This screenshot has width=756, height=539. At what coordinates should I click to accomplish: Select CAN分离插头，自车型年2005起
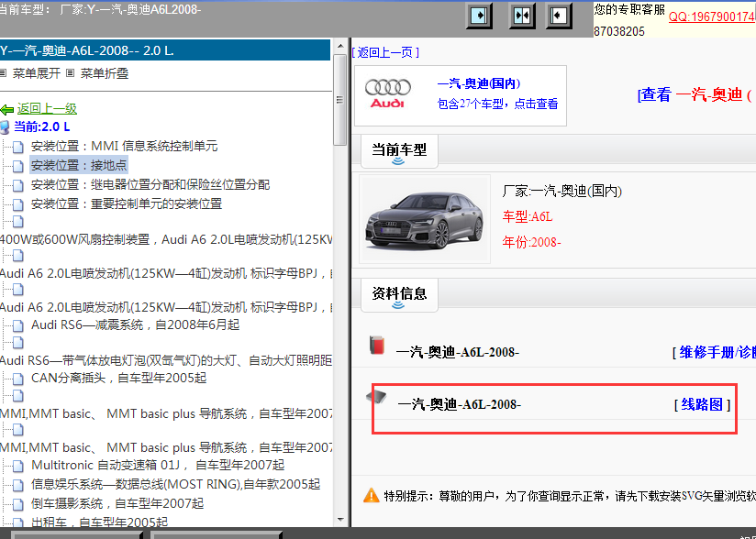118,378
